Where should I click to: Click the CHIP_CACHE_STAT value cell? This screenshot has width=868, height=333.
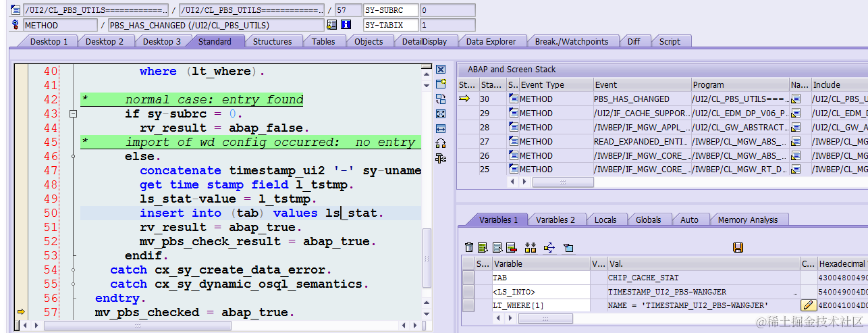coord(703,278)
